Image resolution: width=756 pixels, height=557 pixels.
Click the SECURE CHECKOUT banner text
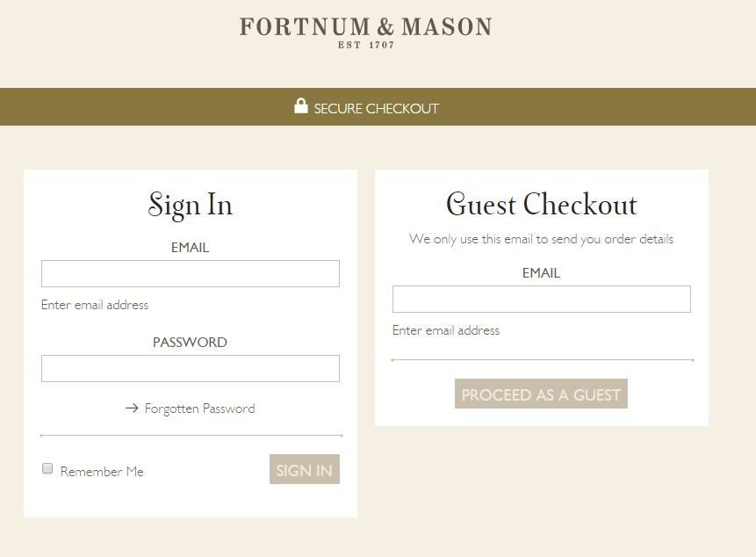375,108
